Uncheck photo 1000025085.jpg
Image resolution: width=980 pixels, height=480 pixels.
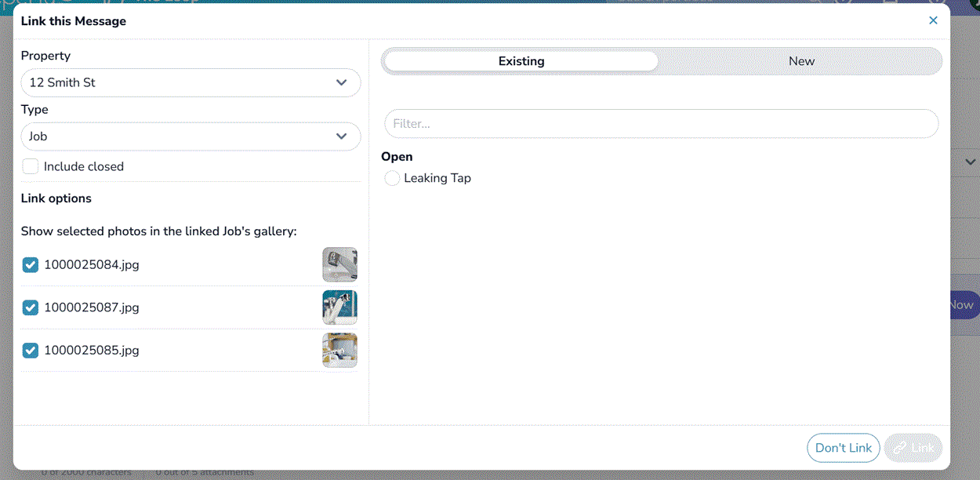coord(30,351)
